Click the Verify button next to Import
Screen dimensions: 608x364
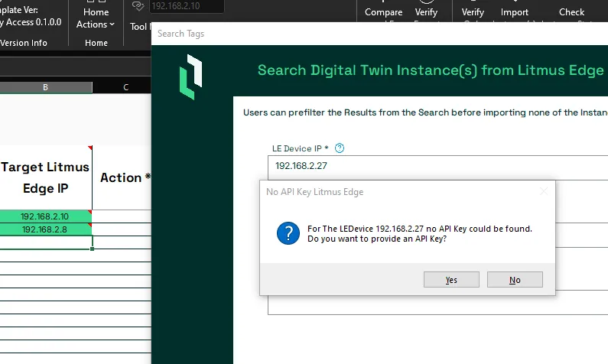pyautogui.click(x=473, y=12)
